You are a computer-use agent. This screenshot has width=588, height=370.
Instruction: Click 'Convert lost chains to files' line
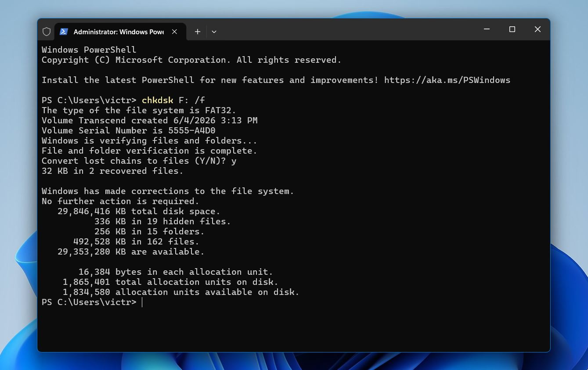coord(139,161)
